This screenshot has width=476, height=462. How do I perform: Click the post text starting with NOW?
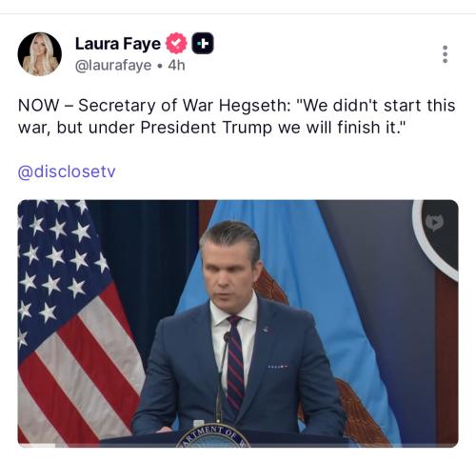click(x=237, y=116)
